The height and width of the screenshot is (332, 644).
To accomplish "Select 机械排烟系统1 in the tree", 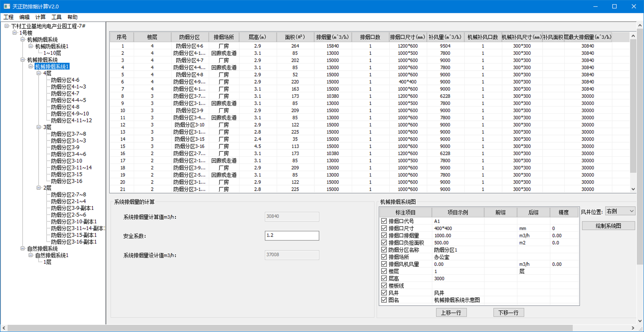I will (x=52, y=66).
